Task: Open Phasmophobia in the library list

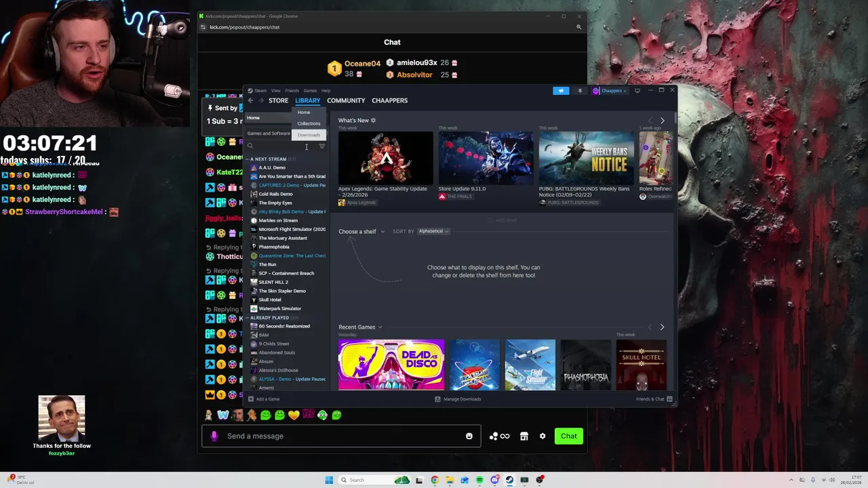Action: 274,247
